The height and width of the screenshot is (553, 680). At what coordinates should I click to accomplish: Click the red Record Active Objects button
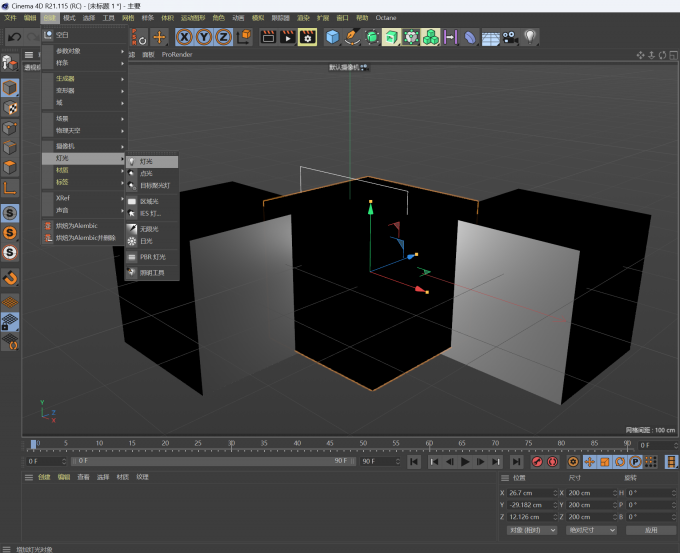[537, 462]
